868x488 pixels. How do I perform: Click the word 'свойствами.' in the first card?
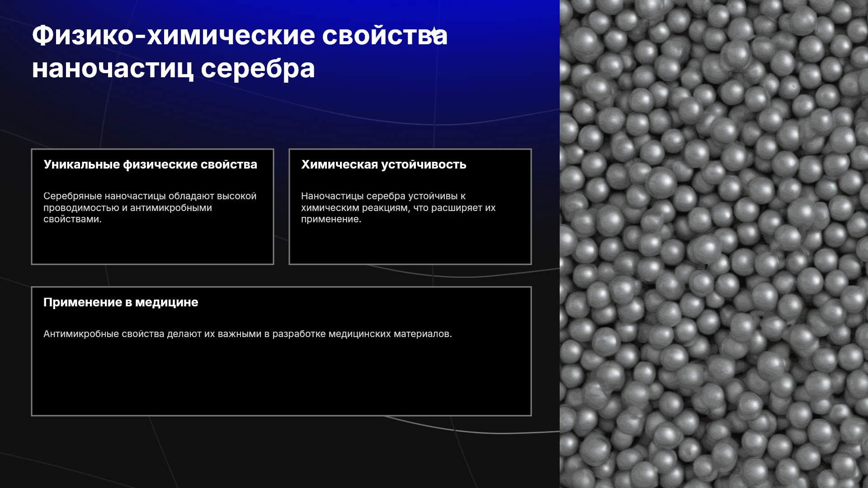tap(72, 219)
